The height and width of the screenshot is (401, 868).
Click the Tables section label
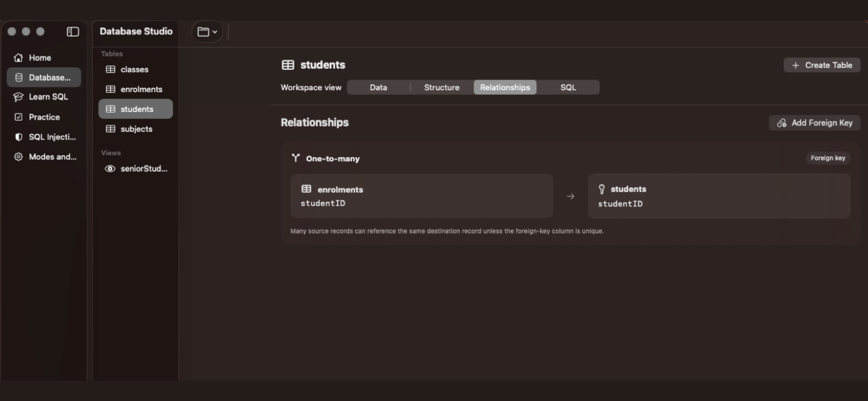pos(112,54)
